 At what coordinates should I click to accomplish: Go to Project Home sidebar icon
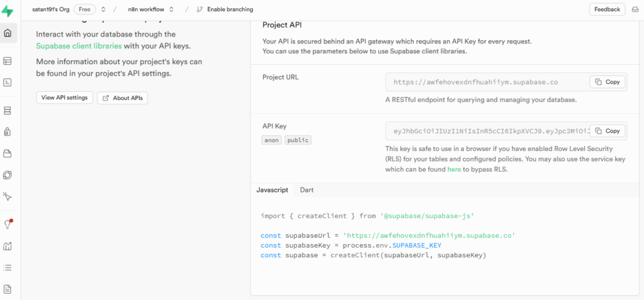(8, 33)
